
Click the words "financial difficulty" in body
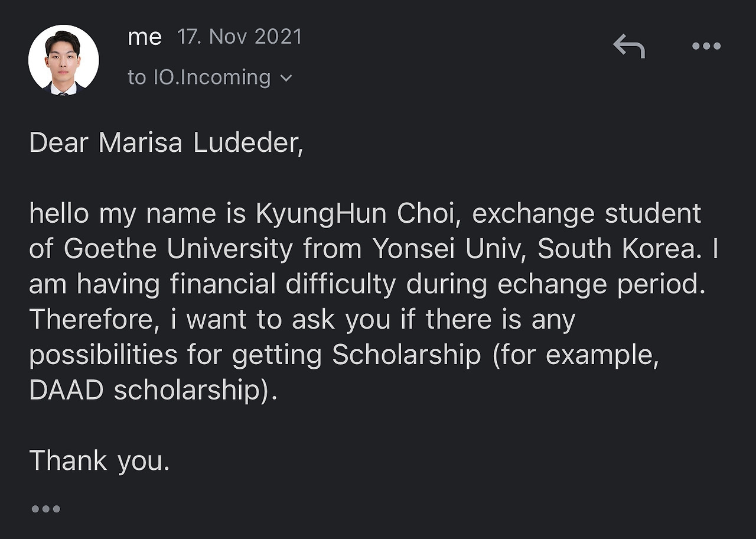[x=282, y=285]
